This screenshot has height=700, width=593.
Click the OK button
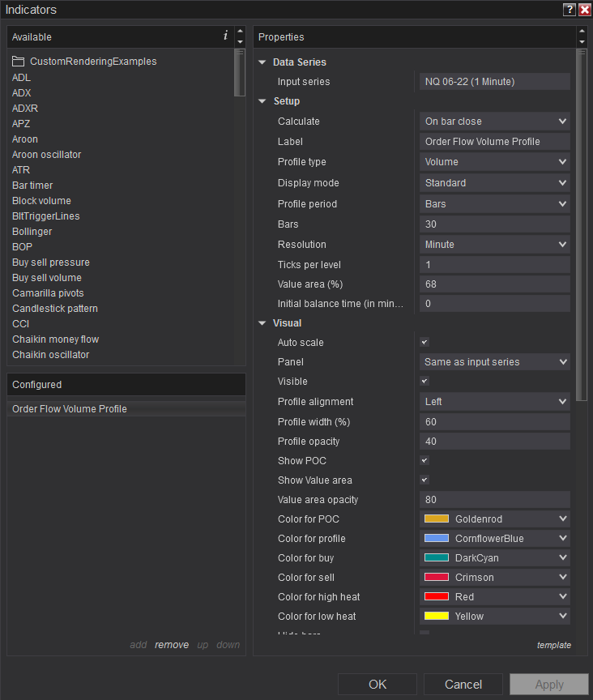point(378,685)
